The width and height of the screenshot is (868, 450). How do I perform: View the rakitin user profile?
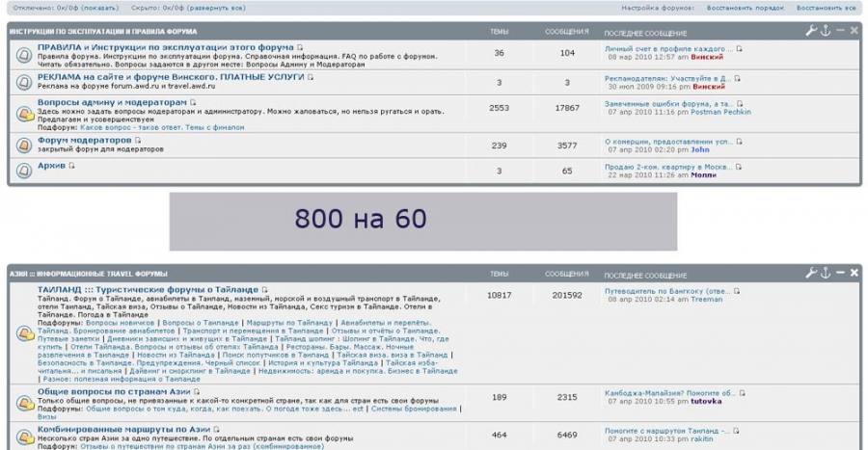(701, 439)
